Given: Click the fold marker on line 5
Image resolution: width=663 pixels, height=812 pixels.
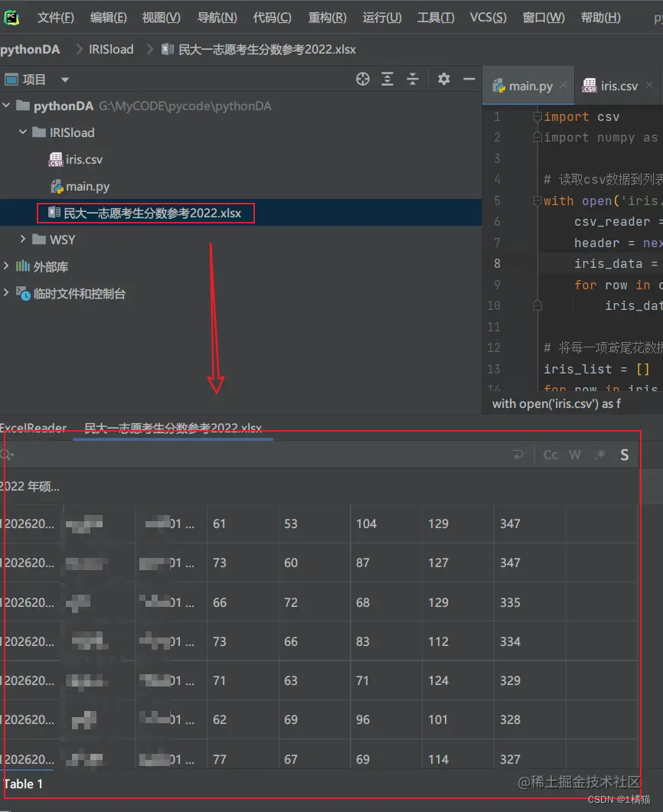Looking at the screenshot, I should [537, 201].
